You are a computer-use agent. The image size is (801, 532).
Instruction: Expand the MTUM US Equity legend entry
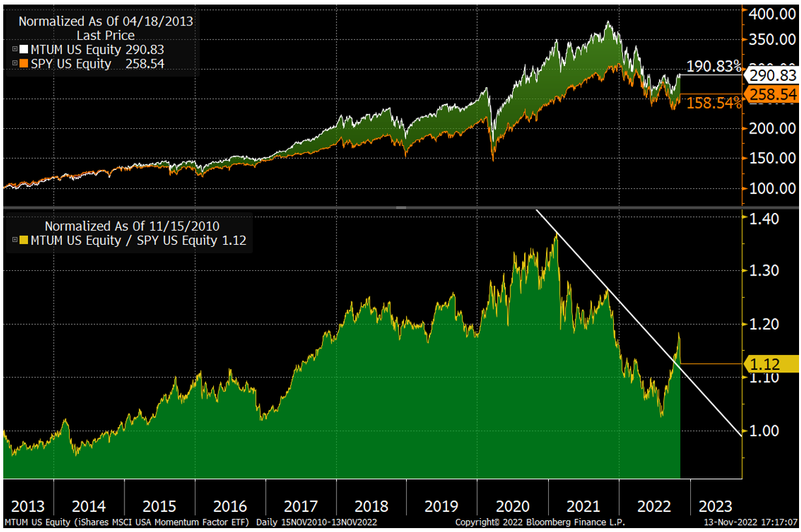15,49
